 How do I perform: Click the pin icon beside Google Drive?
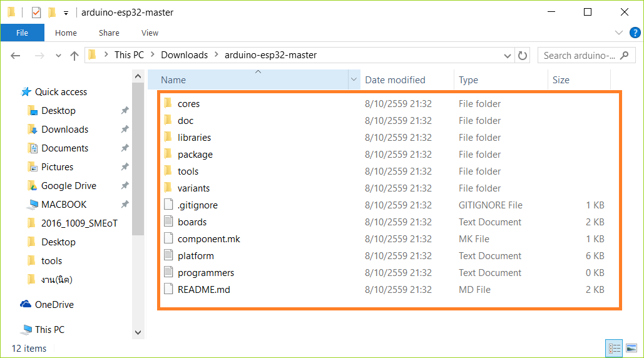pyautogui.click(x=125, y=185)
